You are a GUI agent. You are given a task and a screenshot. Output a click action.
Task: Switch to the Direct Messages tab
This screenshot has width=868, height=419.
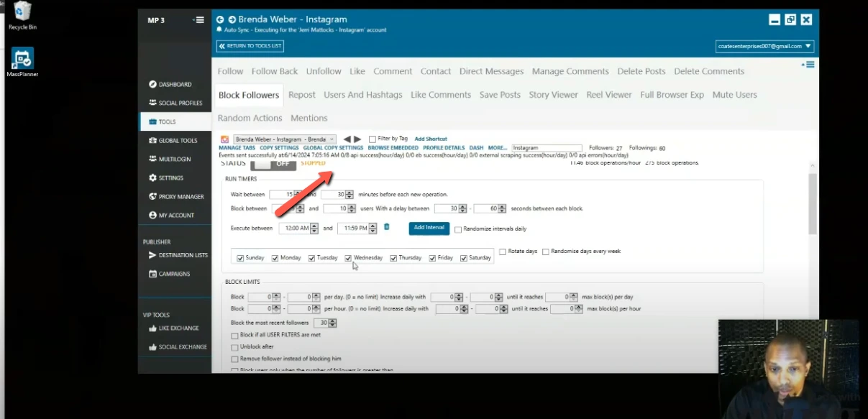(x=492, y=71)
